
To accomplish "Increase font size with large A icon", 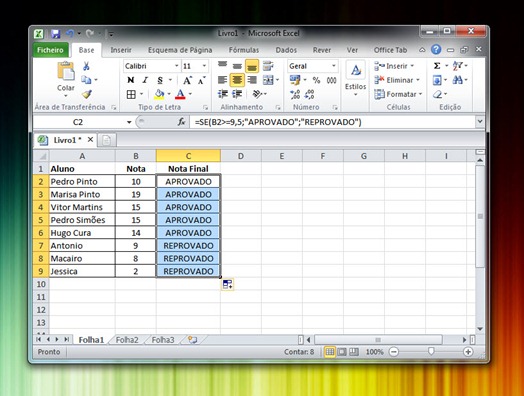I will tap(187, 80).
